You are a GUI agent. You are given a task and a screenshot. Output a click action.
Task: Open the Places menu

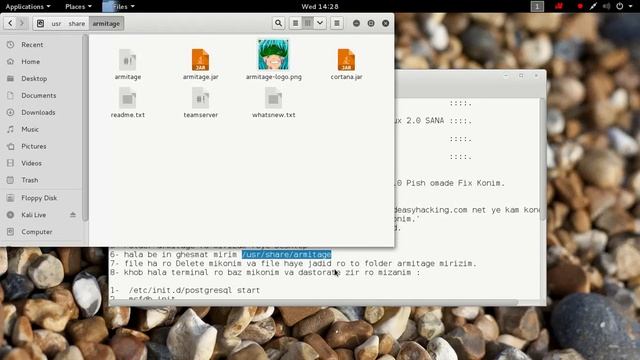[x=78, y=7]
